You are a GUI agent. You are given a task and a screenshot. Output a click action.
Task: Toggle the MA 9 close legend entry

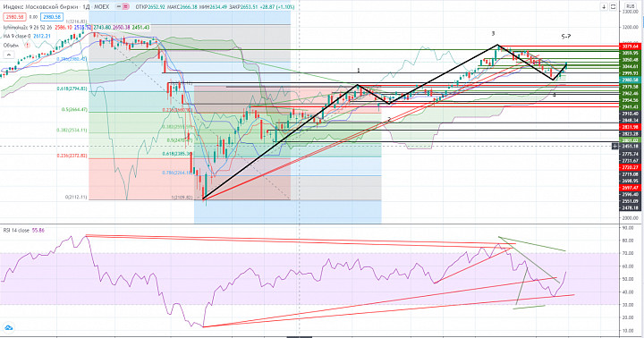pos(18,36)
